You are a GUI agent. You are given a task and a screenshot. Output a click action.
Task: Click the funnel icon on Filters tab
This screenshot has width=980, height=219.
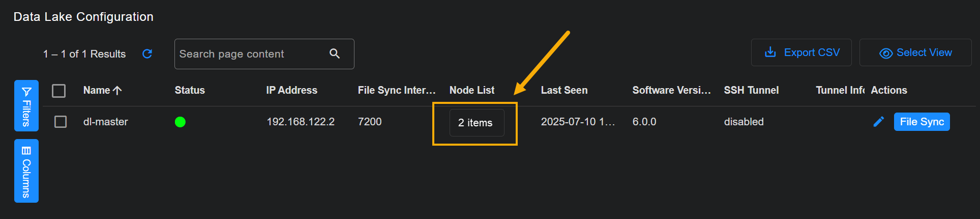coord(26,92)
